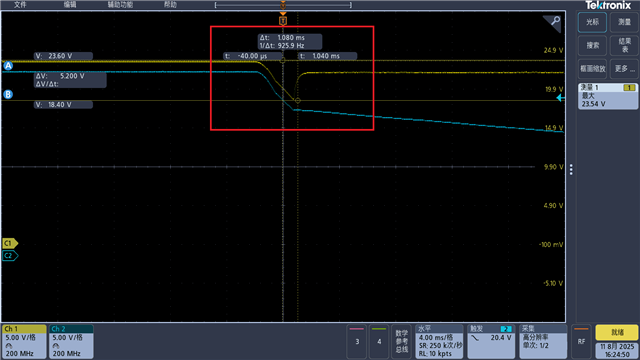
Task: Click the zoom magnifier icon on waveform
Action: click(x=553, y=22)
